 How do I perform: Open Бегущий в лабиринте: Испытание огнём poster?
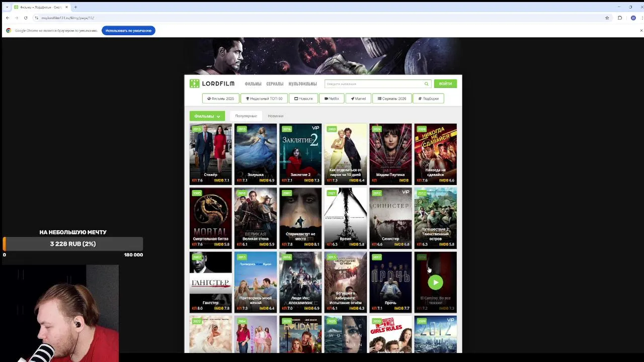(x=346, y=282)
